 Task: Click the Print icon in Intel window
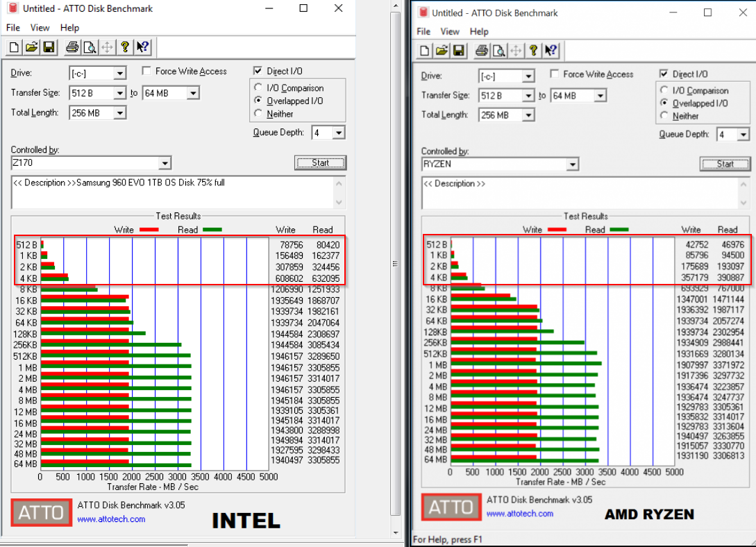[72, 47]
